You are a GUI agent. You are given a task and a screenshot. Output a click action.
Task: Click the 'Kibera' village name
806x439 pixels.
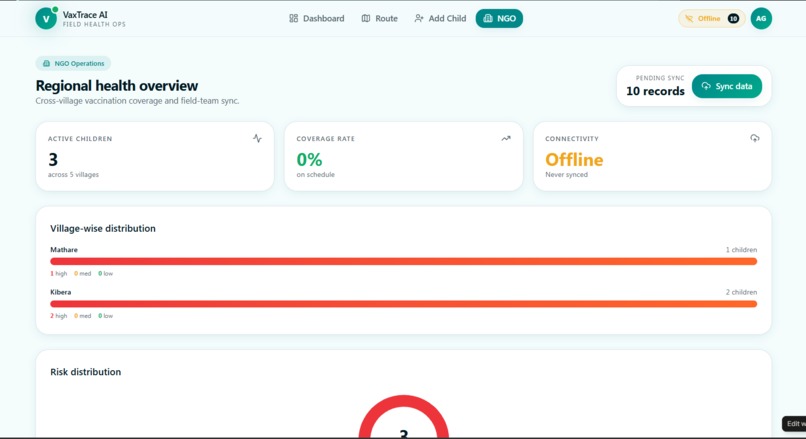[61, 292]
